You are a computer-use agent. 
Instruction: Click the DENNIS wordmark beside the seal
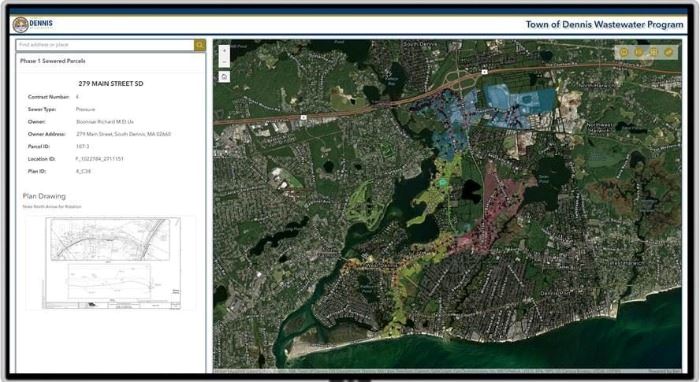pos(41,23)
